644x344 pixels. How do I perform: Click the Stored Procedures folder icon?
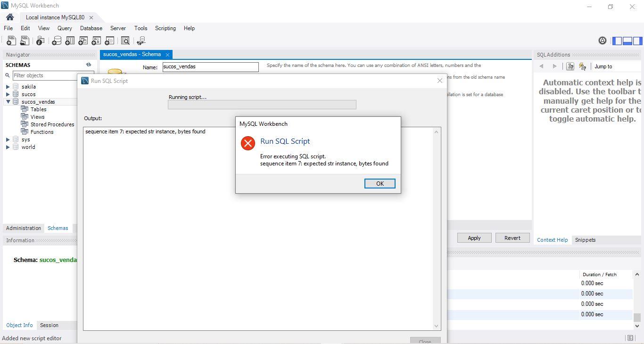point(25,124)
